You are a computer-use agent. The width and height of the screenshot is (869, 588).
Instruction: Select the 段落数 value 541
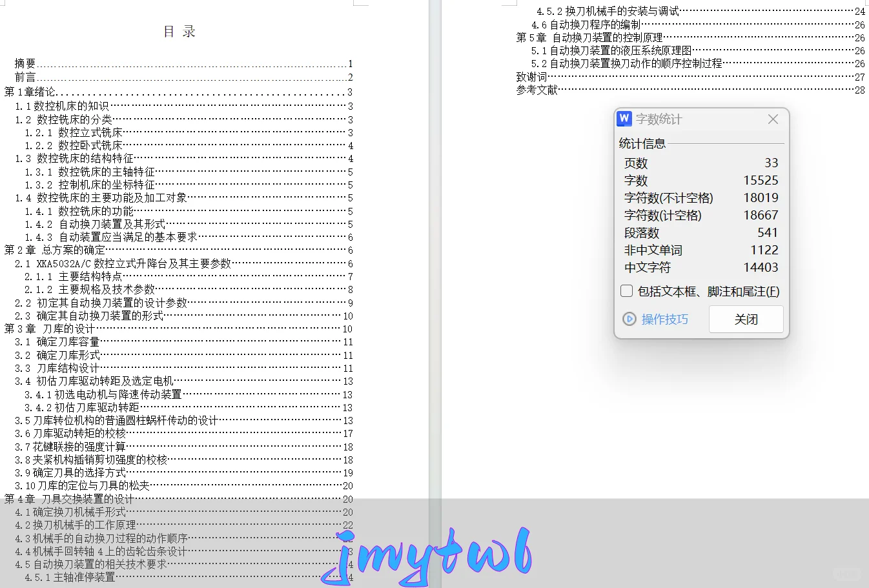(768, 232)
